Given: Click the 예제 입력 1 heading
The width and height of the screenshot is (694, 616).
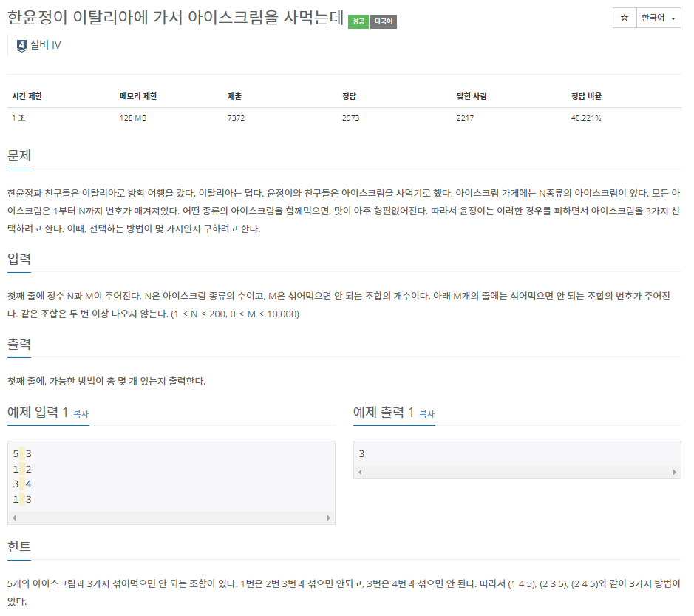Looking at the screenshot, I should click(x=38, y=413).
